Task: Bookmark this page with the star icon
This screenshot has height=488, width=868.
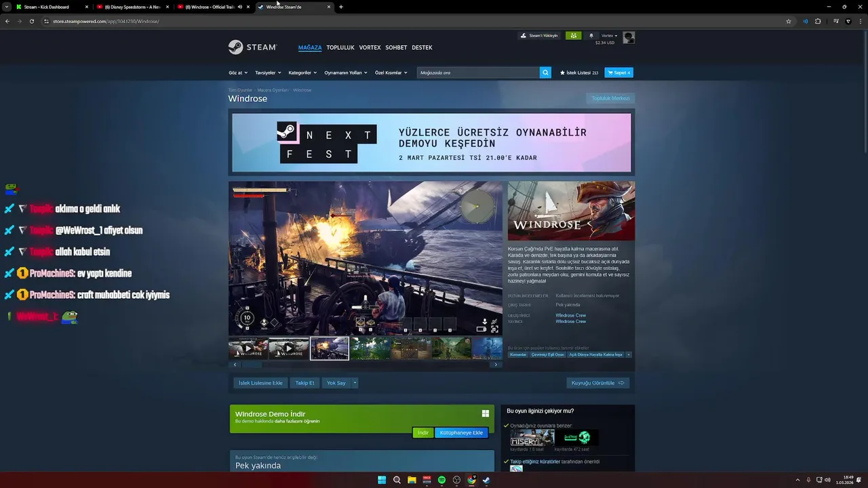Action: [x=789, y=21]
